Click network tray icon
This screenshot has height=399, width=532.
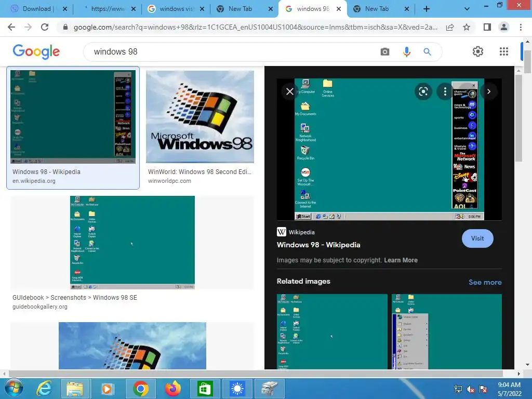click(458, 389)
